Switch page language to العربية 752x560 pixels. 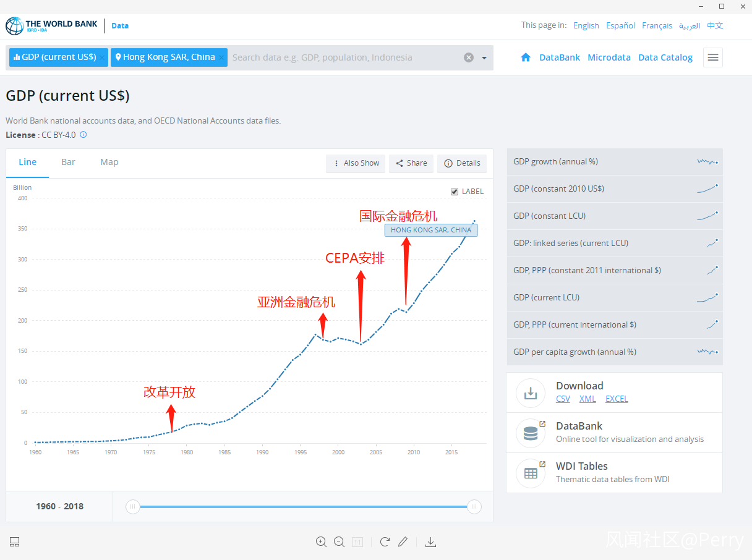[x=690, y=25]
